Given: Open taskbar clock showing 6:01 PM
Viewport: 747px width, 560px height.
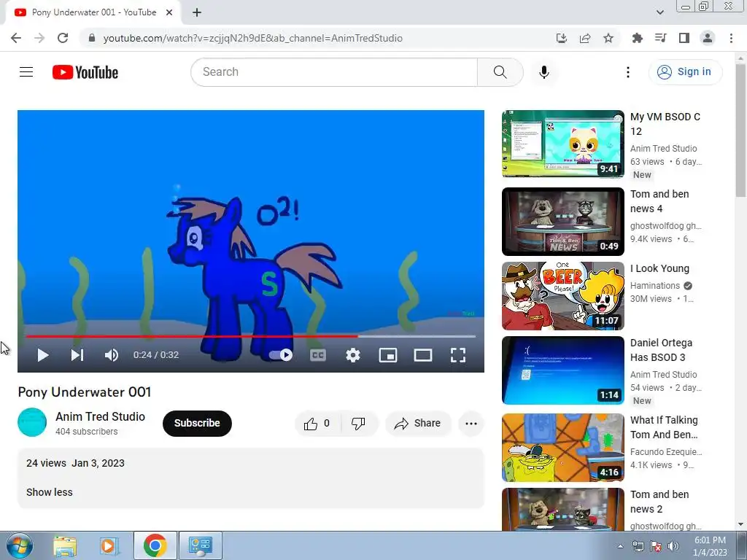Looking at the screenshot, I should pyautogui.click(x=710, y=546).
